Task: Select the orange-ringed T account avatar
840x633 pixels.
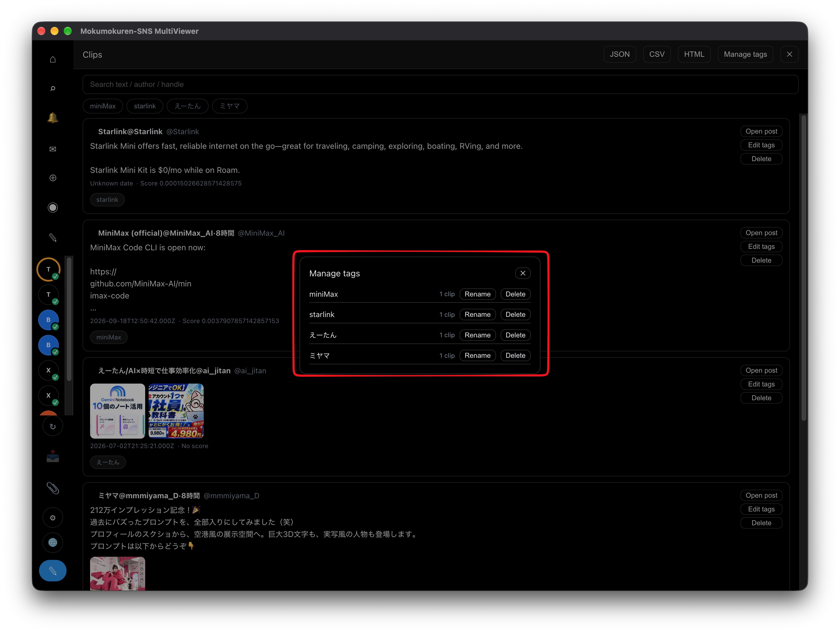Action: click(48, 269)
